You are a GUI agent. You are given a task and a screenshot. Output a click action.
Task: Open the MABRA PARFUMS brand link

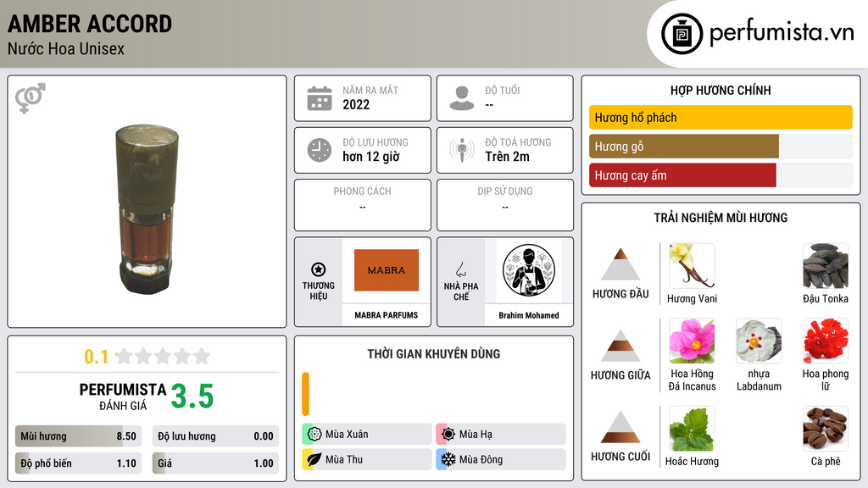387,315
